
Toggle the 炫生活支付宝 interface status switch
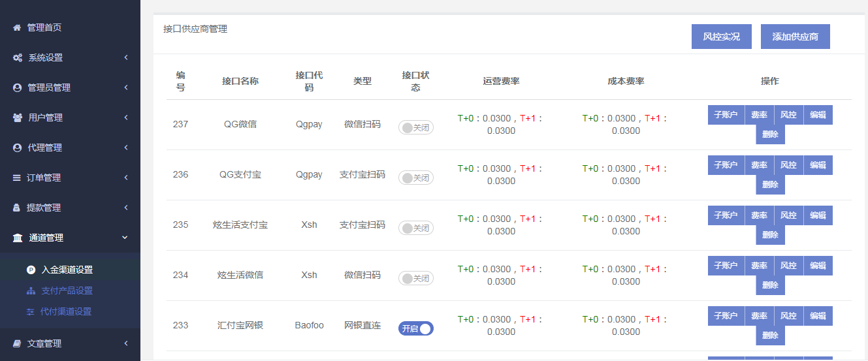coord(415,228)
